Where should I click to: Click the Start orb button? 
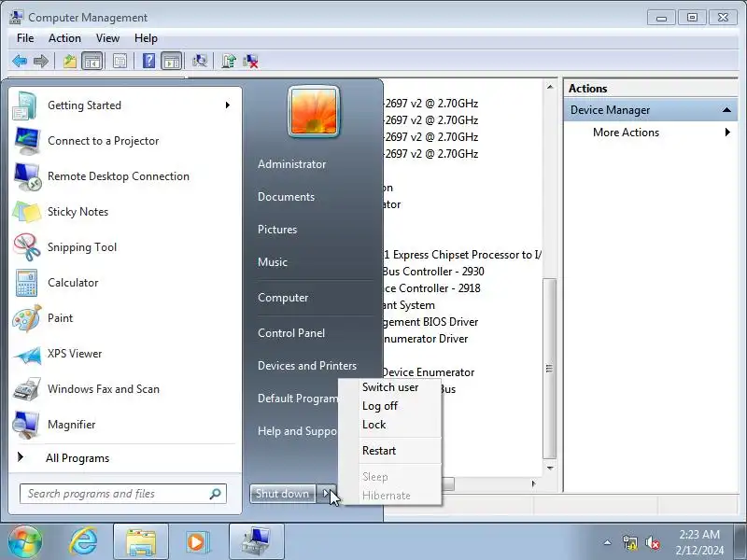click(x=25, y=541)
